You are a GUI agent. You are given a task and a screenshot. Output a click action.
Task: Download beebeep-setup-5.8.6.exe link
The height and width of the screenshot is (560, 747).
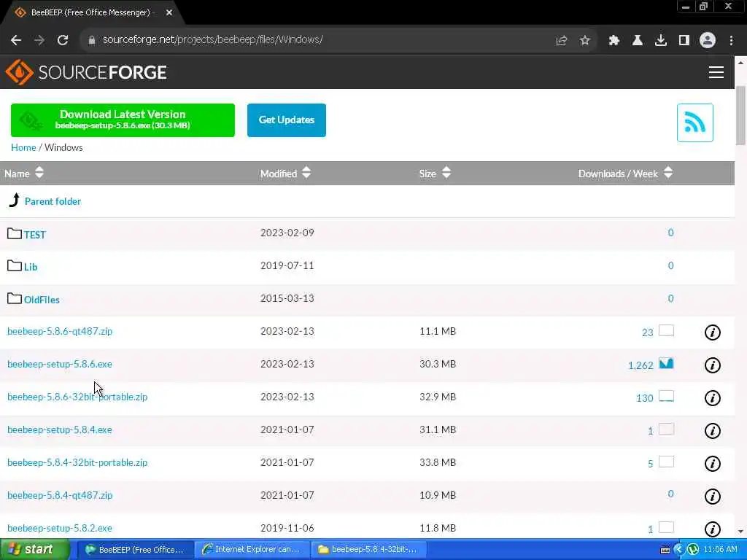point(60,365)
